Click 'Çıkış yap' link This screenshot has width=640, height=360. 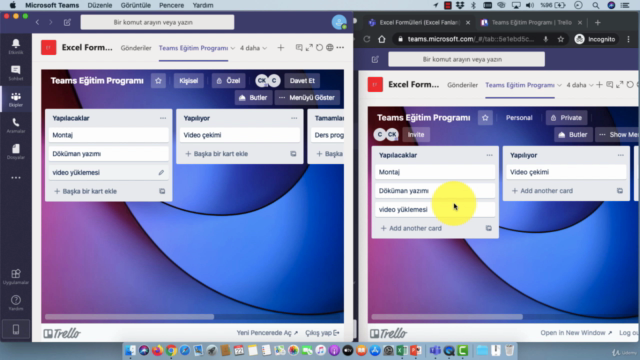click(322, 333)
